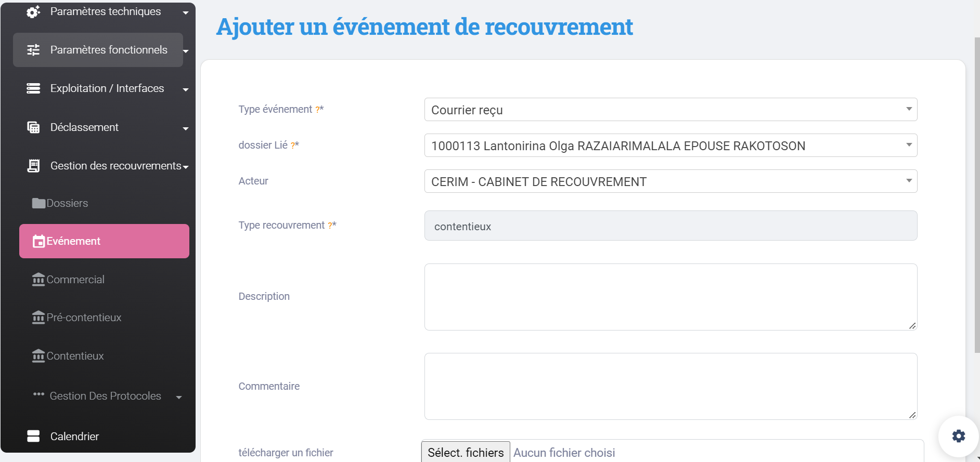Click the Gestion des recouvrements receipt icon
Screen dimensions: 980x462
33,166
